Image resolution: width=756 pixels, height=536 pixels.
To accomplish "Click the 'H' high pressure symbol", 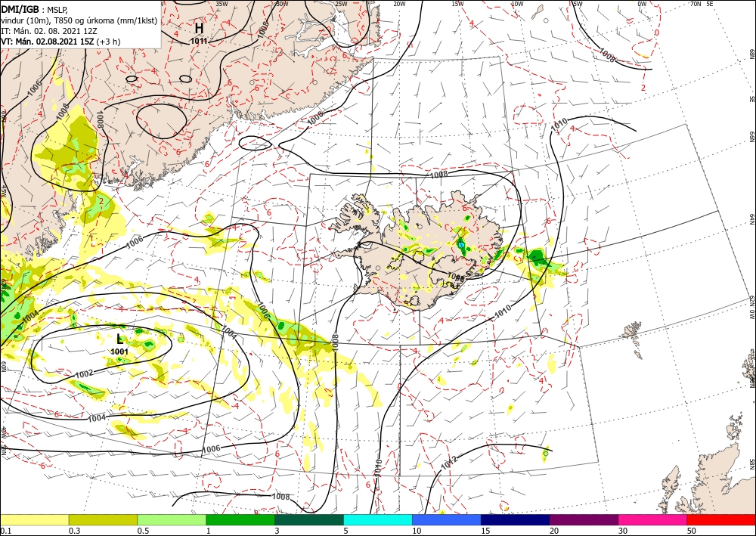I will click(199, 28).
